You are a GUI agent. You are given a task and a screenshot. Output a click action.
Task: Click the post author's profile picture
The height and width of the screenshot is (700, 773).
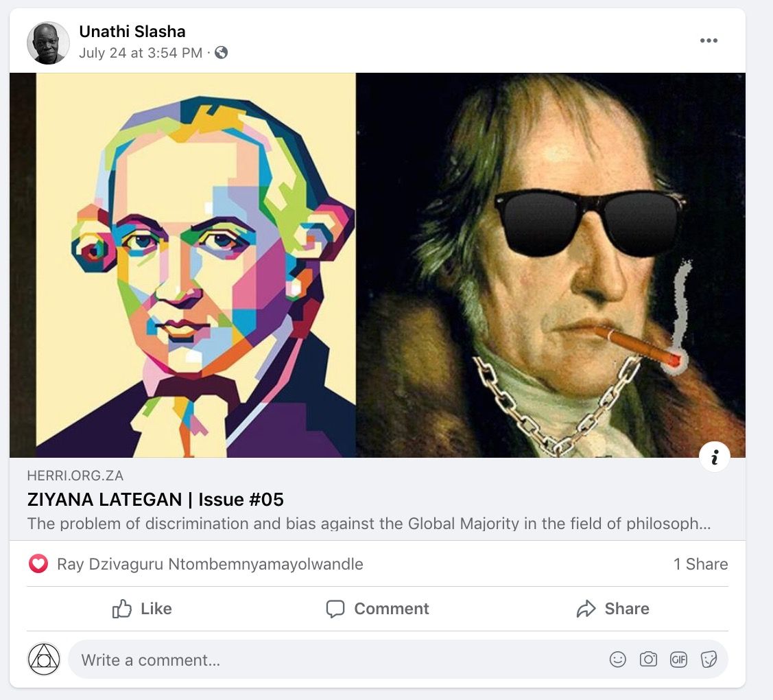click(48, 43)
